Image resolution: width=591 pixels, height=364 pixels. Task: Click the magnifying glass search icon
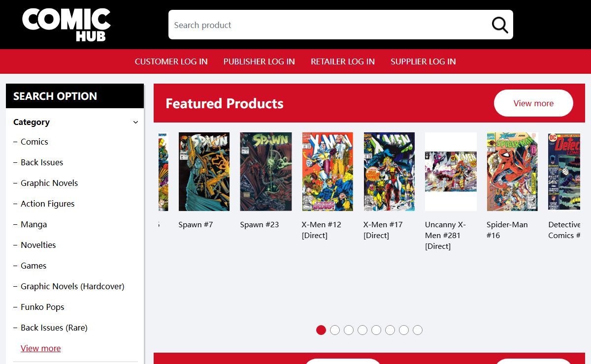[500, 25]
